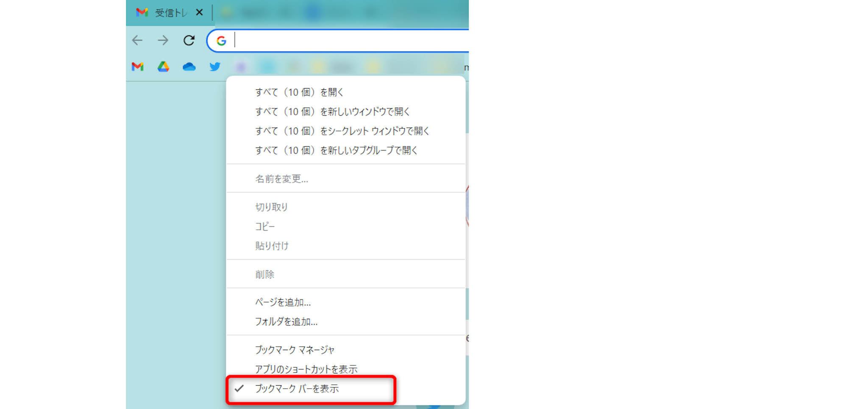Focus the address bar text field
This screenshot has height=409, width=868.
[348, 41]
